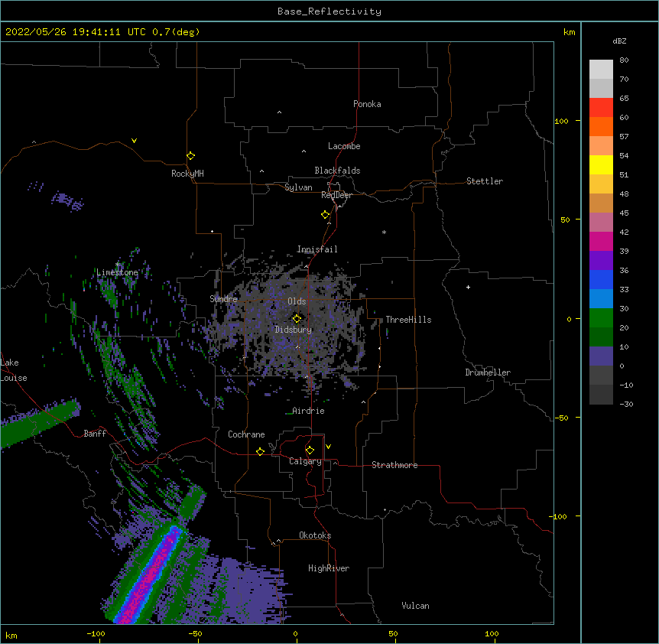The height and width of the screenshot is (644, 659).
Task: Click the Okotoks town label
Action: click(x=315, y=535)
